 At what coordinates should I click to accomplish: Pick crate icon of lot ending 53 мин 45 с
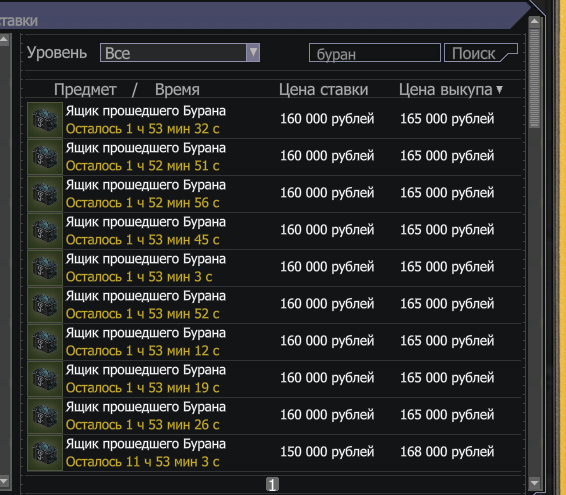point(45,231)
